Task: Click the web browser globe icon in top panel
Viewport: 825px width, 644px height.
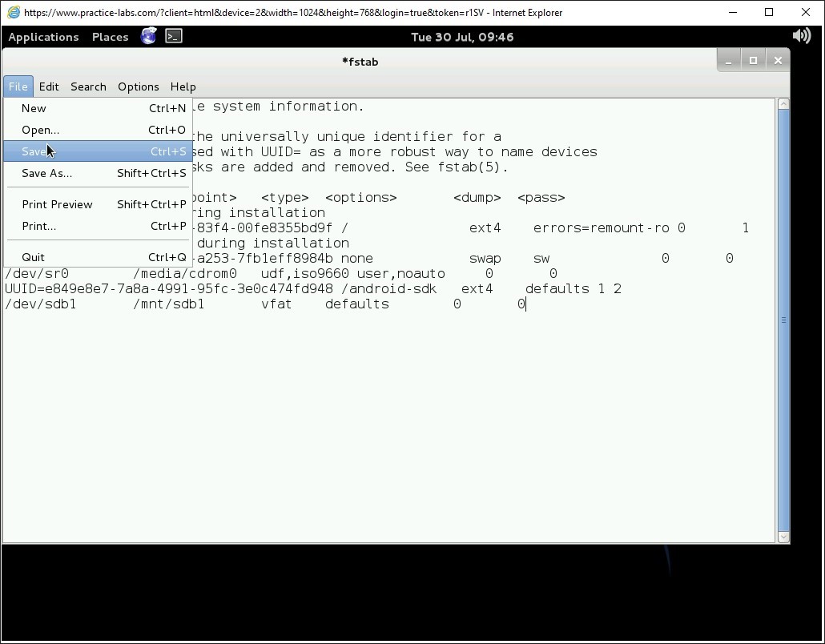Action: click(x=148, y=36)
